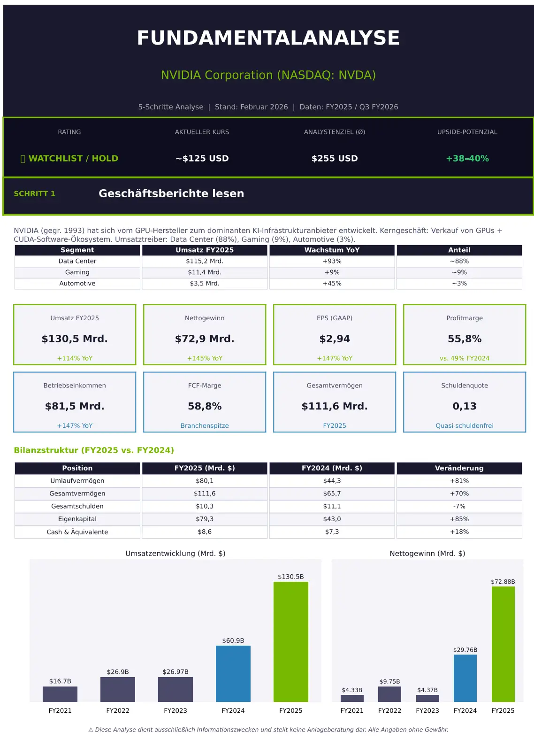Select the FCF-Marge 58,8% card
The image size is (534, 756).
[205, 402]
